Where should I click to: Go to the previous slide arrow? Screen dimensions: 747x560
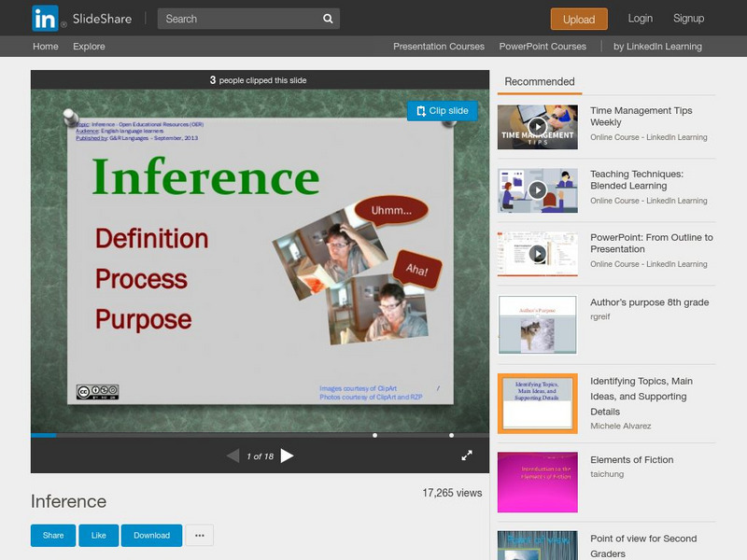point(233,455)
